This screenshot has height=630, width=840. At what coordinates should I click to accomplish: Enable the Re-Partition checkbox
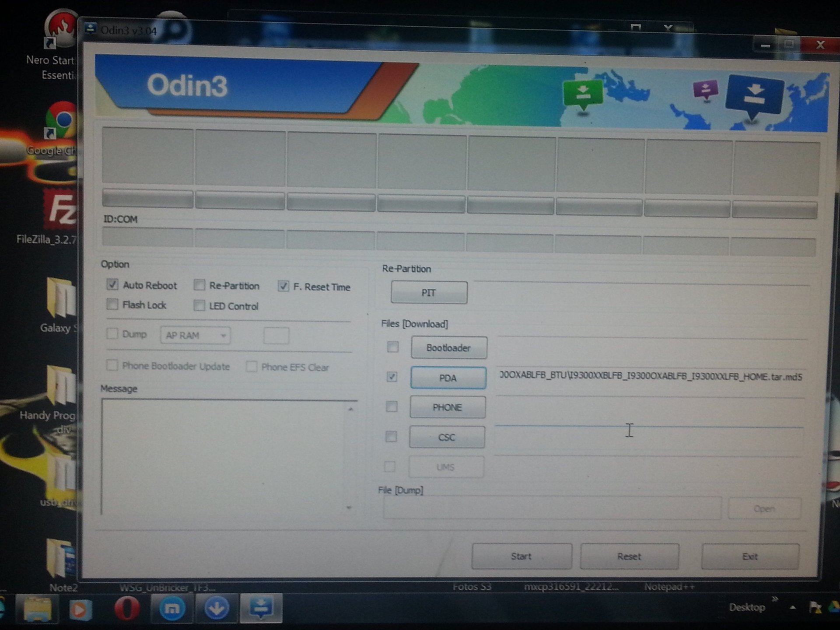[199, 285]
